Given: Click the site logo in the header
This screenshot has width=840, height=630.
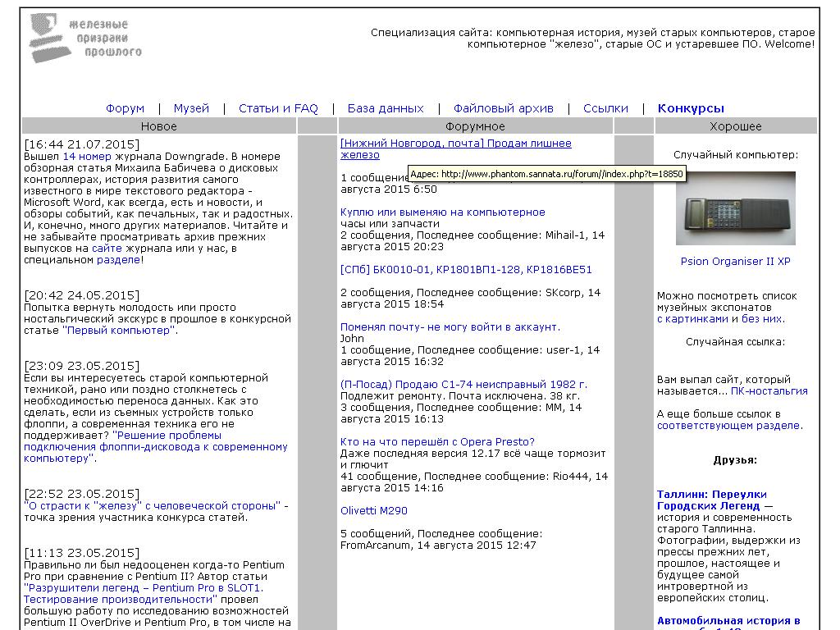Looking at the screenshot, I should pyautogui.click(x=84, y=39).
